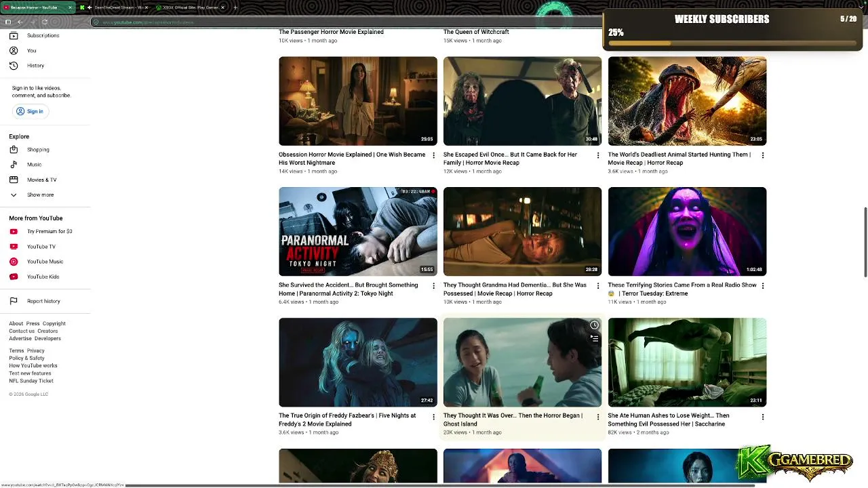This screenshot has width=868, height=488.
Task: Click the Music note icon
Action: click(14, 165)
